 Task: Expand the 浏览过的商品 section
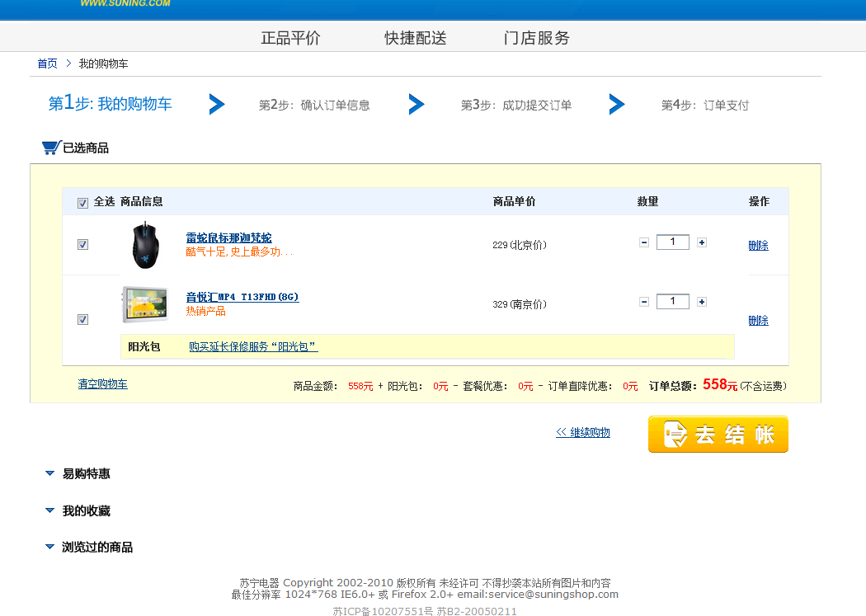(x=49, y=547)
